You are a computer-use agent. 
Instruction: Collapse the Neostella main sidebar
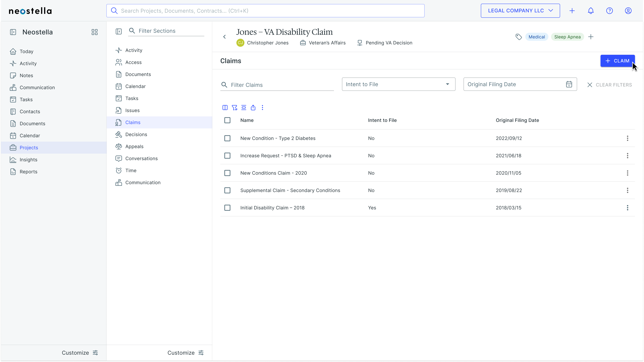coord(13,32)
